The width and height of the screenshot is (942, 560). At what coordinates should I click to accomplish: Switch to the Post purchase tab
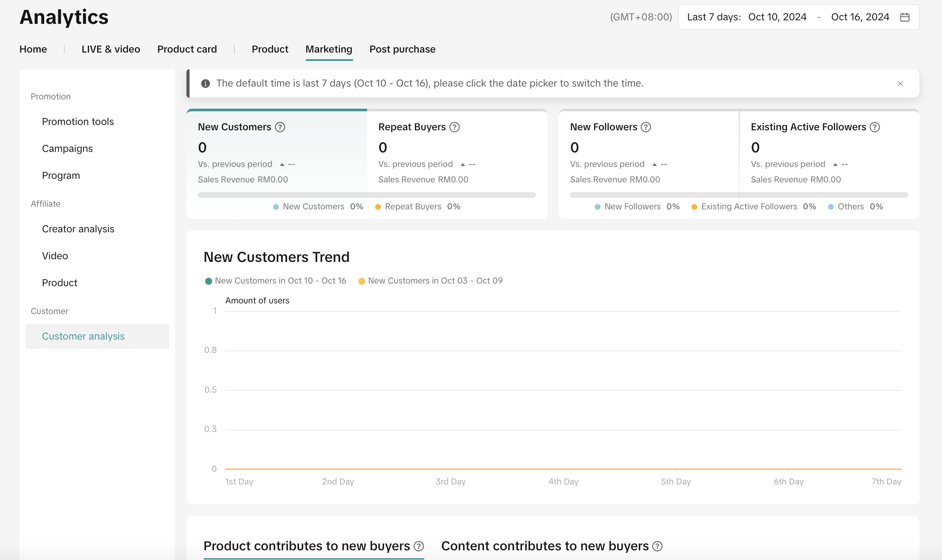[x=402, y=49]
